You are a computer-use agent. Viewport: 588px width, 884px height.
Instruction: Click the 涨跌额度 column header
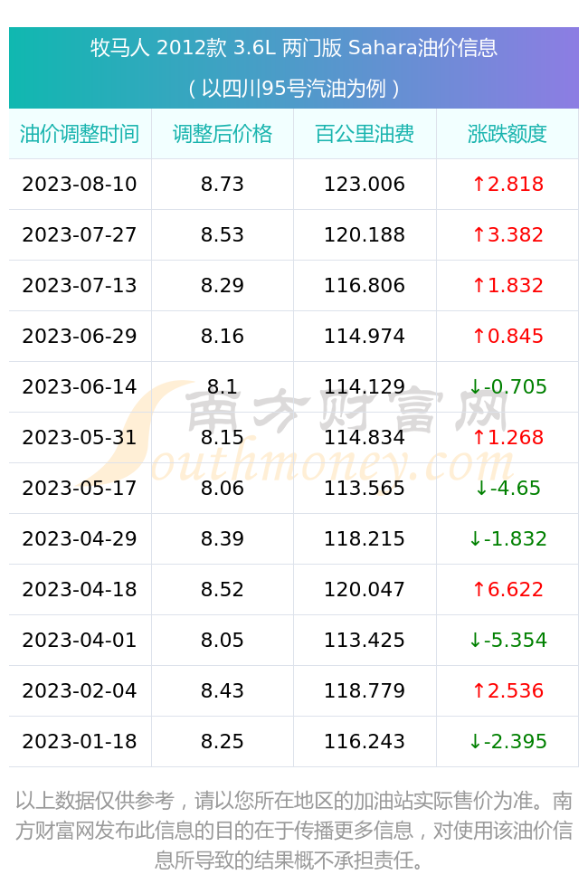[x=507, y=134]
